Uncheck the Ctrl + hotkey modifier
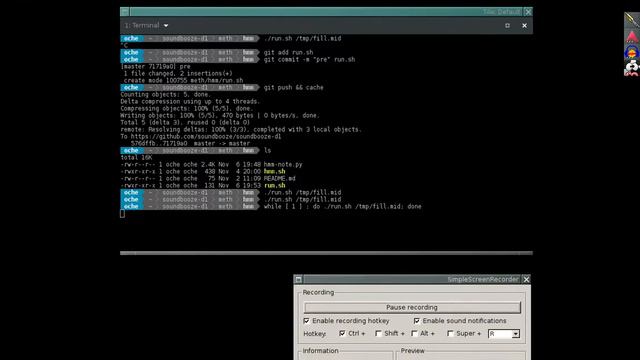 pyautogui.click(x=342, y=333)
